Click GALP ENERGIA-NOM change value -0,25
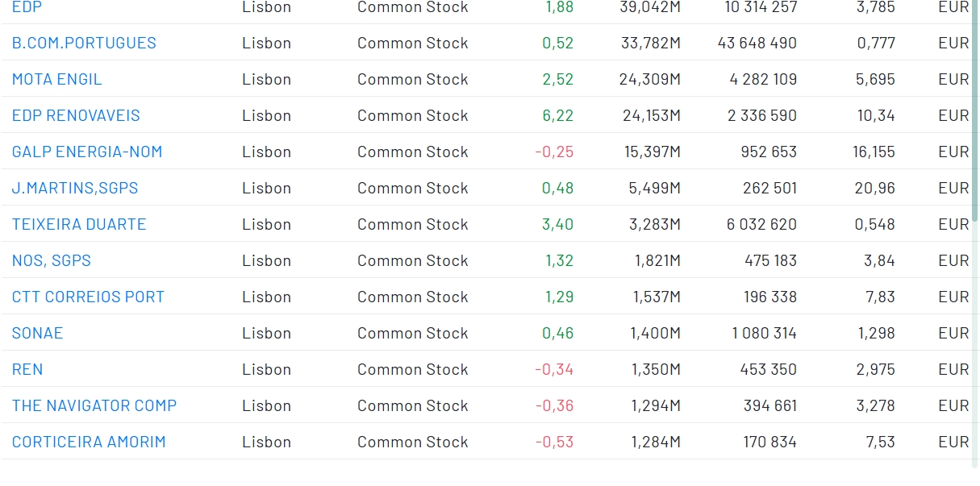The image size is (980, 486). [554, 152]
